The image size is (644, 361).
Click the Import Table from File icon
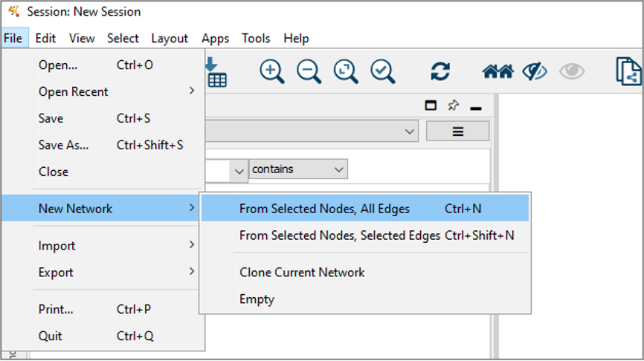click(x=216, y=72)
